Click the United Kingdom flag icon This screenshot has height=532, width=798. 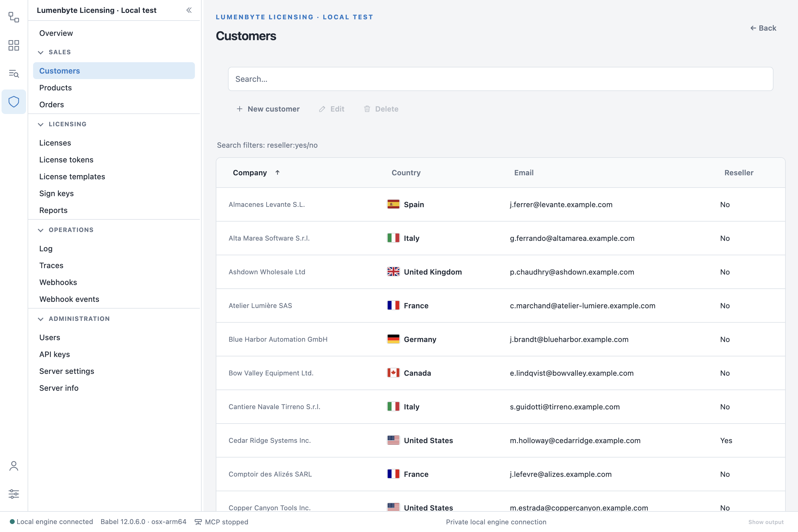(x=393, y=272)
